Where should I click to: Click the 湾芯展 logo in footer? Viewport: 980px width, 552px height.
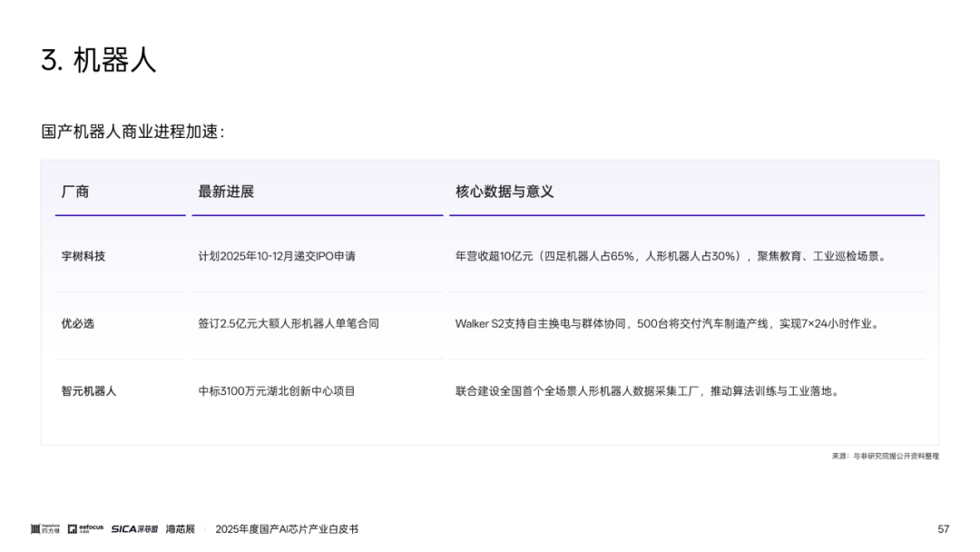point(181,529)
